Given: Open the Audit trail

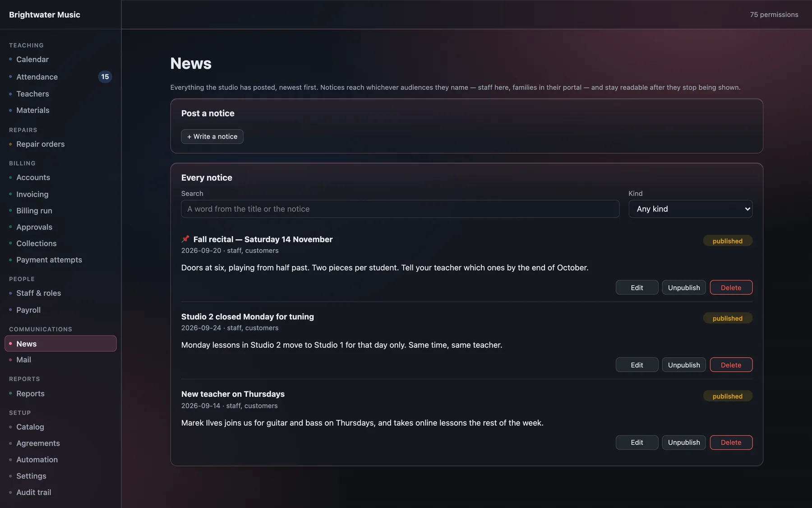Looking at the screenshot, I should (60, 492).
